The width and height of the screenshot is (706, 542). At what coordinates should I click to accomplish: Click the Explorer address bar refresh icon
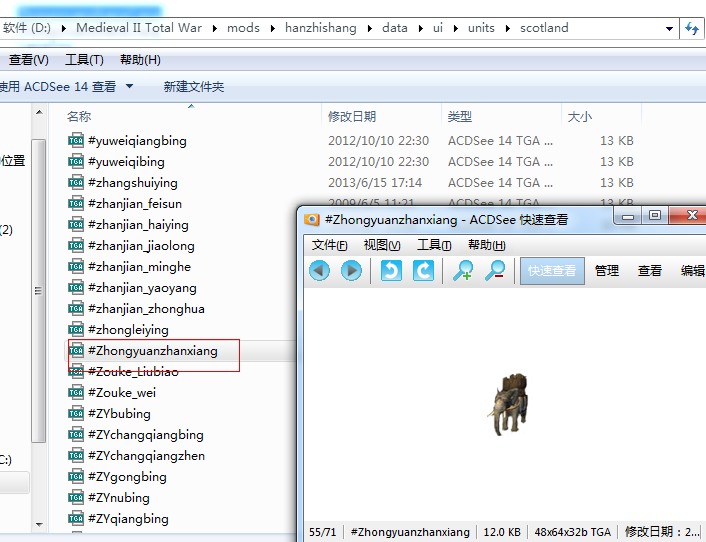692,28
